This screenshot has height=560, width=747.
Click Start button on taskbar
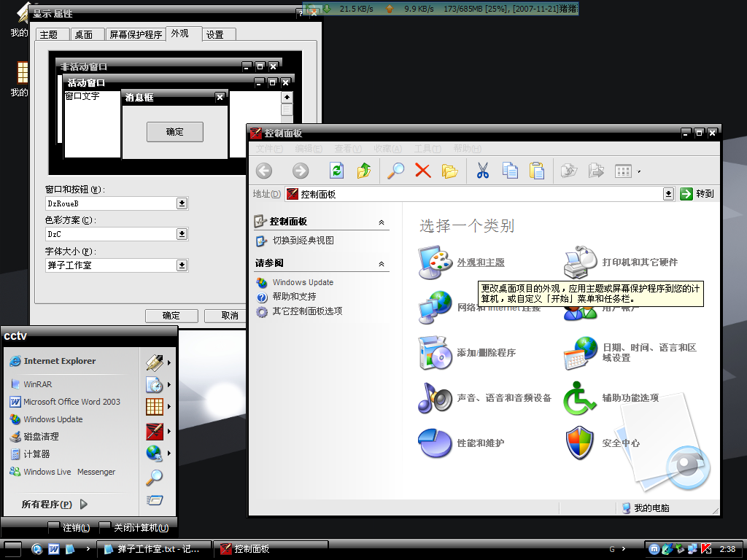(x=12, y=549)
